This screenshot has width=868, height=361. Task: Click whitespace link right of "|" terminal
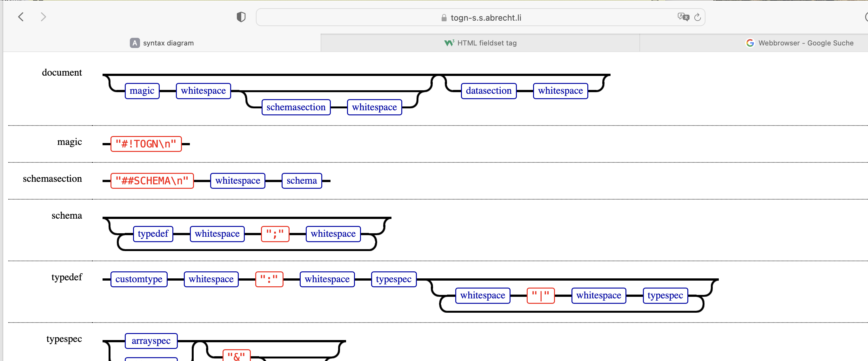(x=598, y=296)
